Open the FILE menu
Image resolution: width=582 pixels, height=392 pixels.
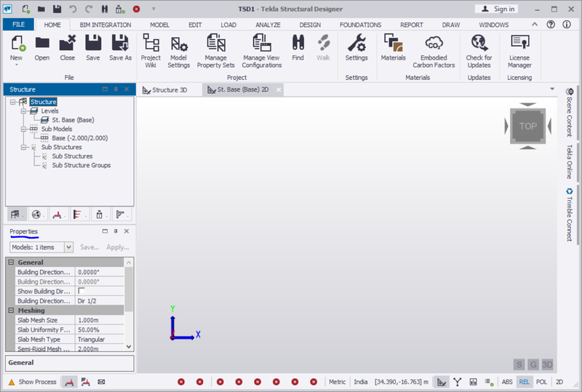tap(19, 25)
